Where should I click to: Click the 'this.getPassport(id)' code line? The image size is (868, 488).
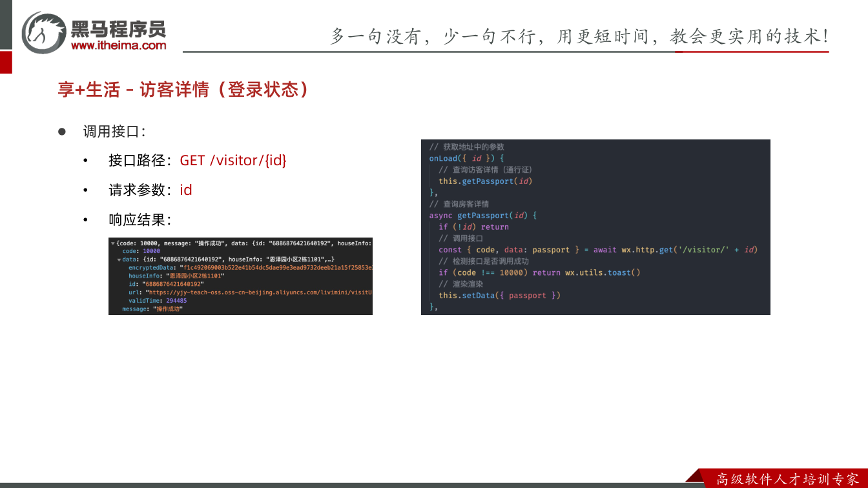pyautogui.click(x=486, y=181)
